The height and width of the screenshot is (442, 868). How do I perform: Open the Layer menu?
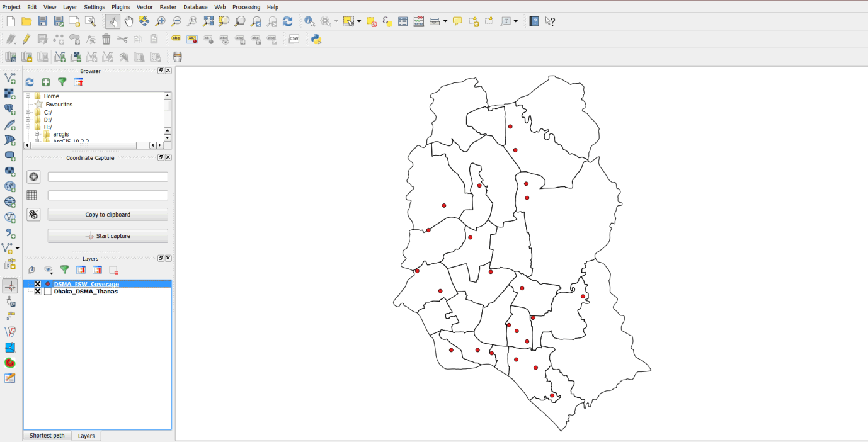pyautogui.click(x=70, y=7)
